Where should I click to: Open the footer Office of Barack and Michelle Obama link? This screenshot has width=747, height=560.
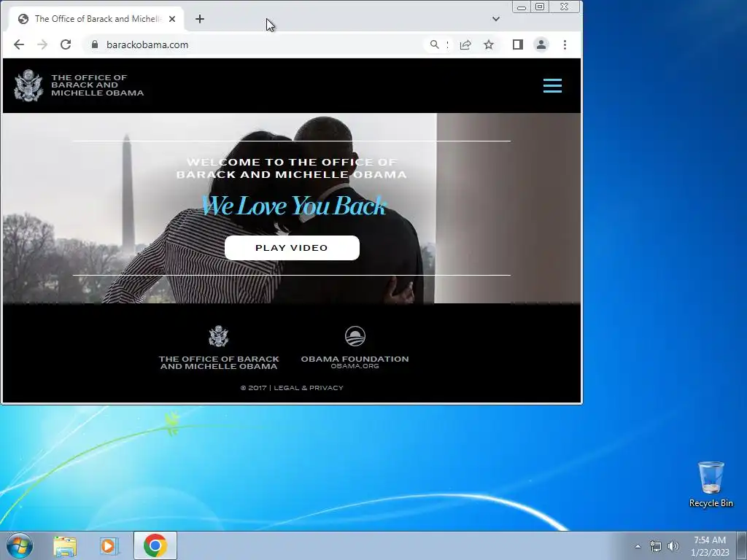coord(219,362)
